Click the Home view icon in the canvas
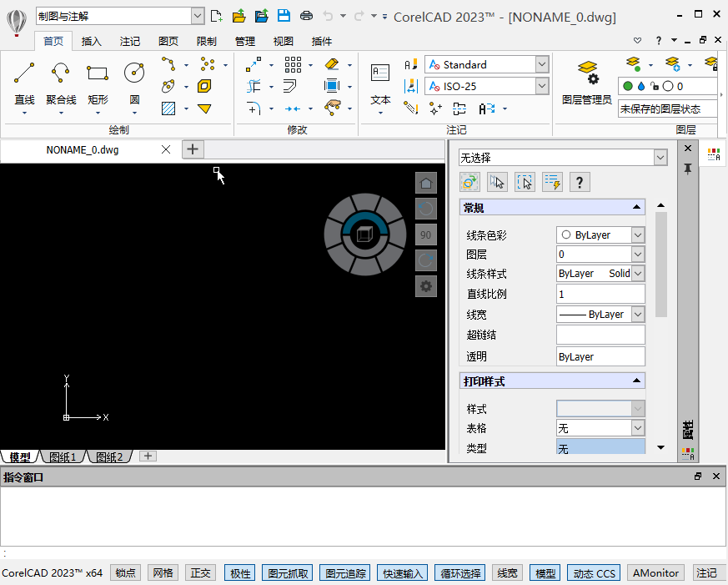This screenshot has width=728, height=585. tap(425, 184)
